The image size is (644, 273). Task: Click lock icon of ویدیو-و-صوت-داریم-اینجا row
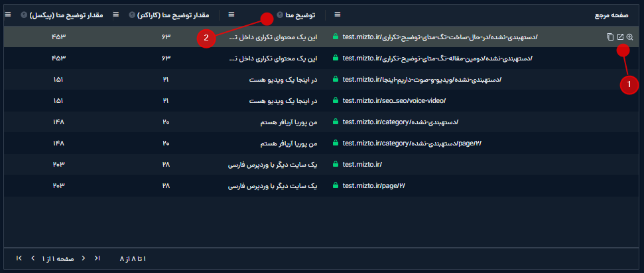pos(336,79)
